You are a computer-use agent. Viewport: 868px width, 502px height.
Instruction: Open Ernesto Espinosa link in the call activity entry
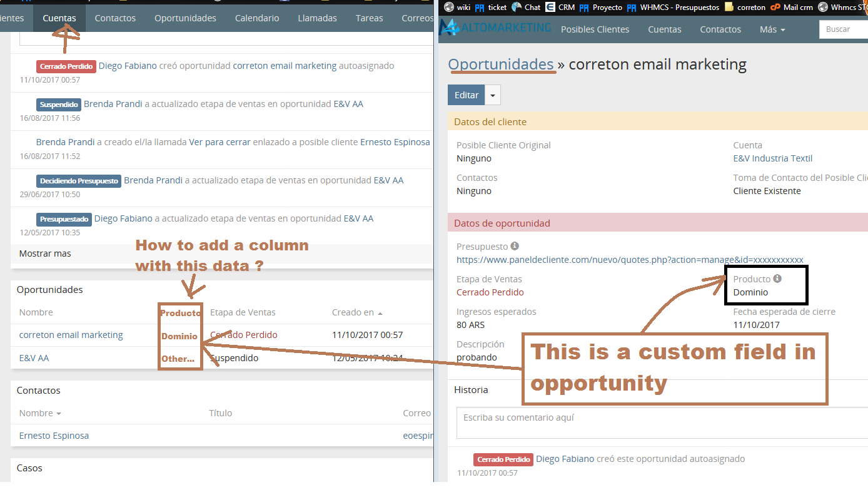click(395, 142)
